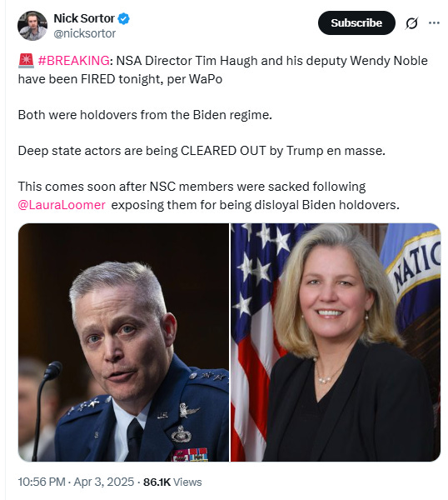Open Nick Sortor's profile avatar photo
The image size is (448, 500).
pos(32,26)
